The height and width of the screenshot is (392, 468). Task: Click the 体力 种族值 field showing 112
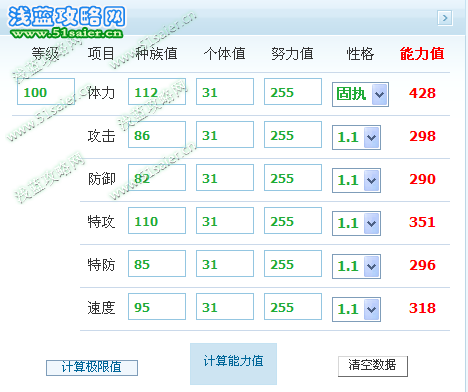[x=157, y=92]
